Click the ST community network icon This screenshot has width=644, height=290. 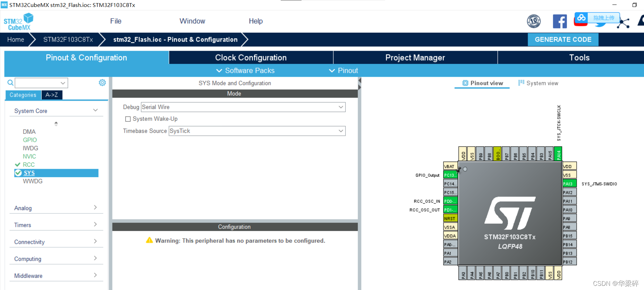point(624,23)
